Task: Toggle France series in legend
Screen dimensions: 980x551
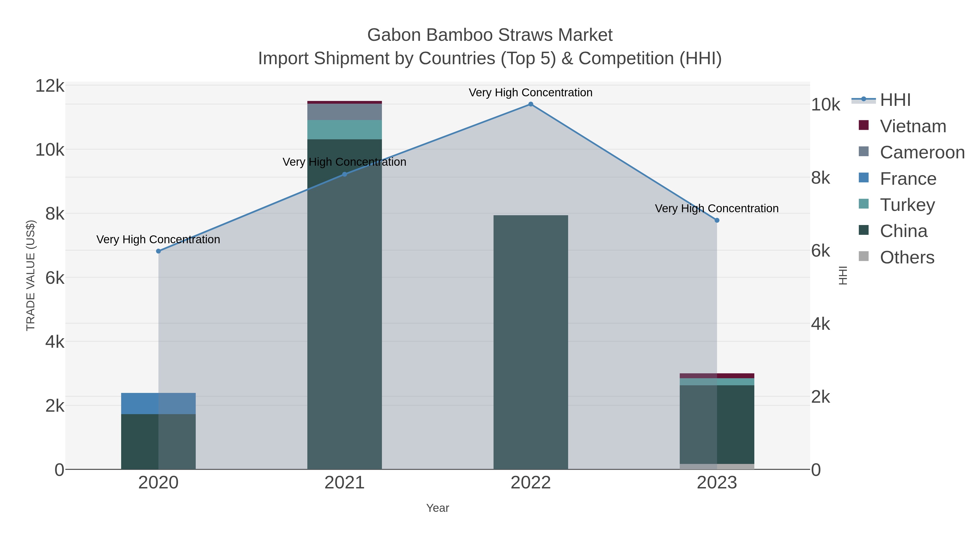Action: [898, 178]
